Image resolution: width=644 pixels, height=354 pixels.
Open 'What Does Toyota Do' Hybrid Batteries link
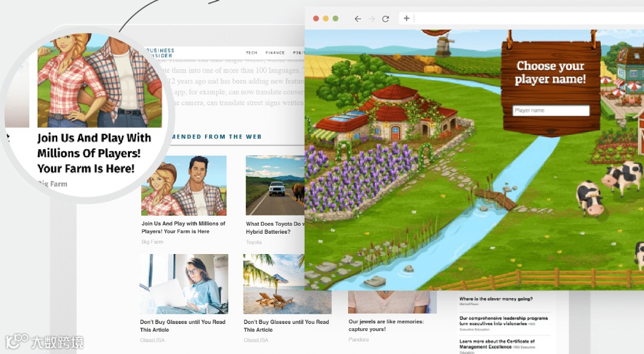[x=274, y=228]
